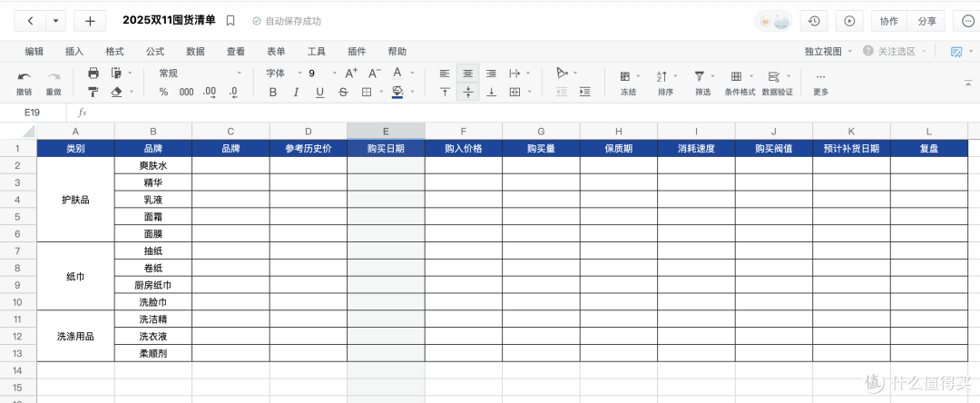Screen dimensions: 980x403
Task: Select the format painter brush icon
Action: pyautogui.click(x=93, y=92)
